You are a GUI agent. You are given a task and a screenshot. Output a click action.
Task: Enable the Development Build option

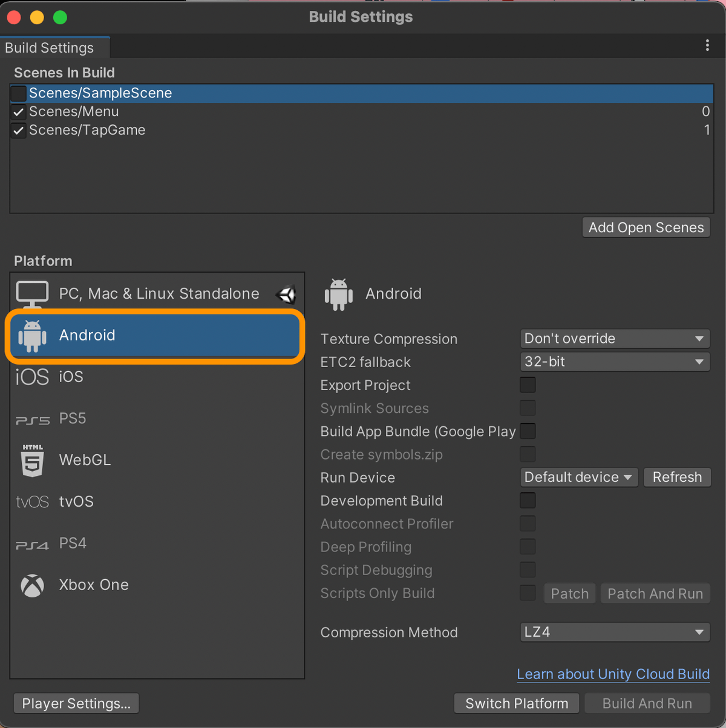527,500
